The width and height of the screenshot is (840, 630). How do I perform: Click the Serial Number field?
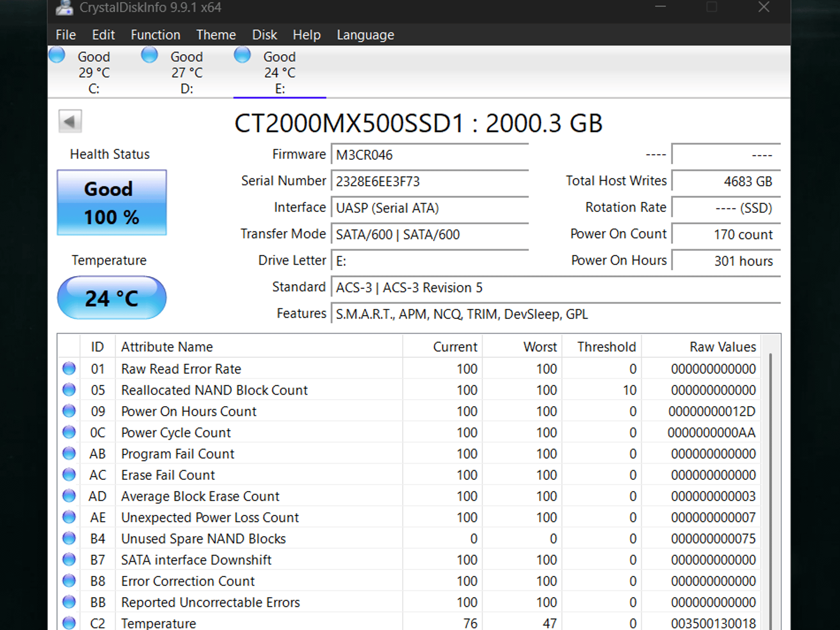click(x=430, y=181)
